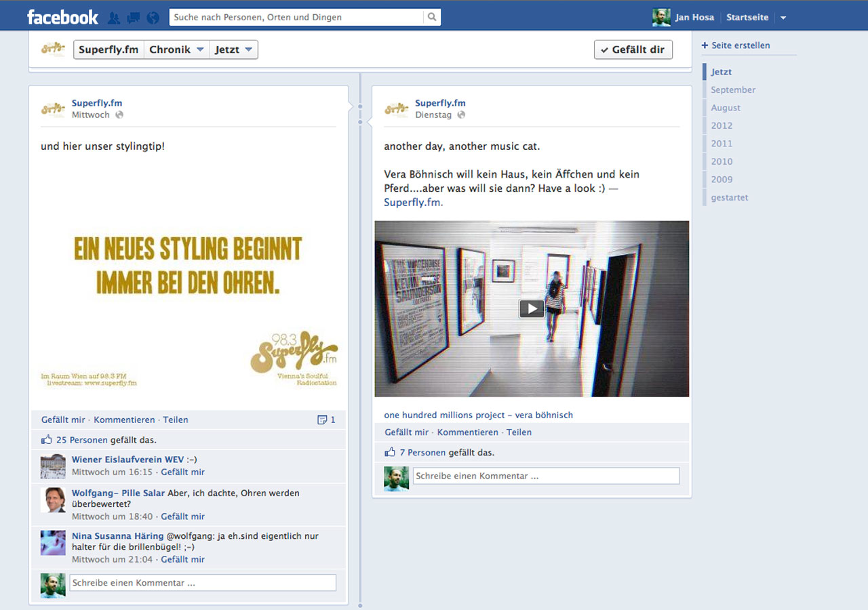Jump to 2011 in timeline sidebar
868x610 pixels.
point(722,144)
